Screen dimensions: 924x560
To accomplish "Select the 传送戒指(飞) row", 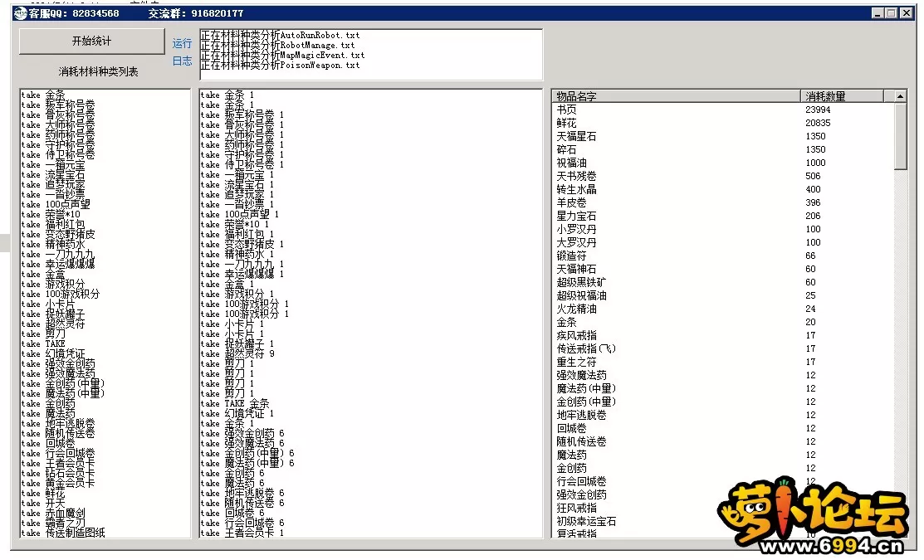I will pyautogui.click(x=722, y=348).
